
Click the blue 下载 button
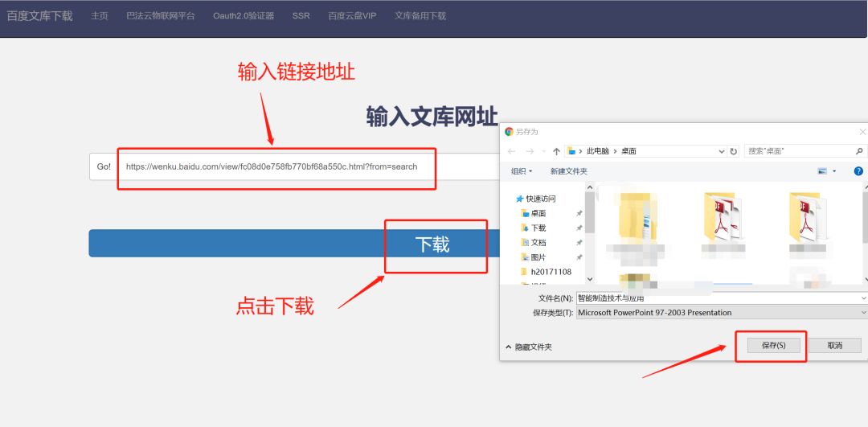(289, 244)
